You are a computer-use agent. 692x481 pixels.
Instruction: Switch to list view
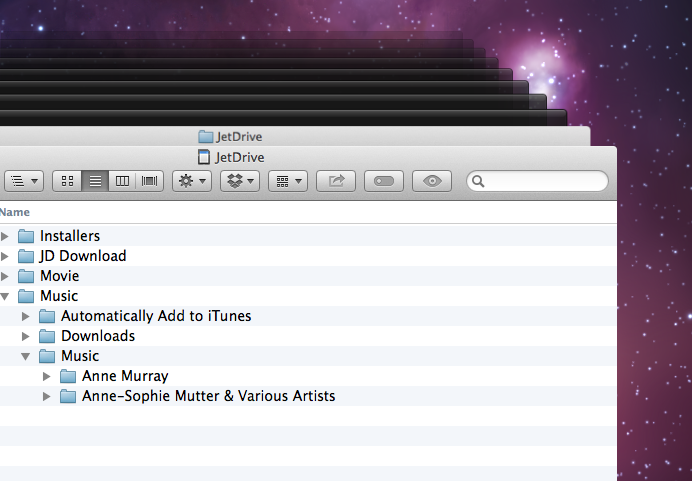(95, 181)
